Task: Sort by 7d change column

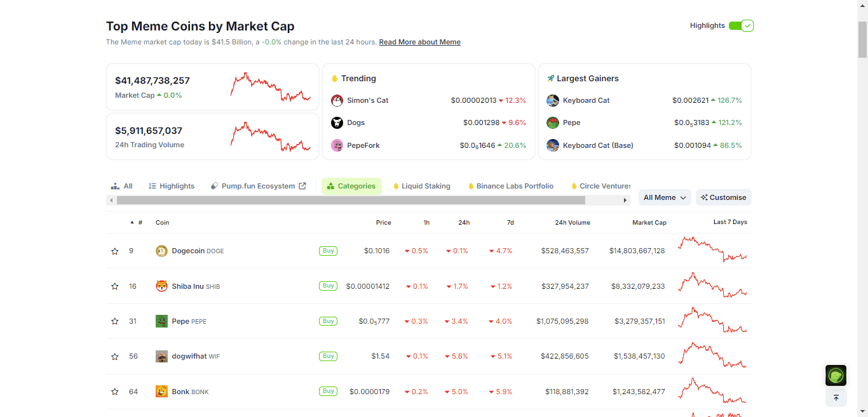Action: tap(510, 223)
